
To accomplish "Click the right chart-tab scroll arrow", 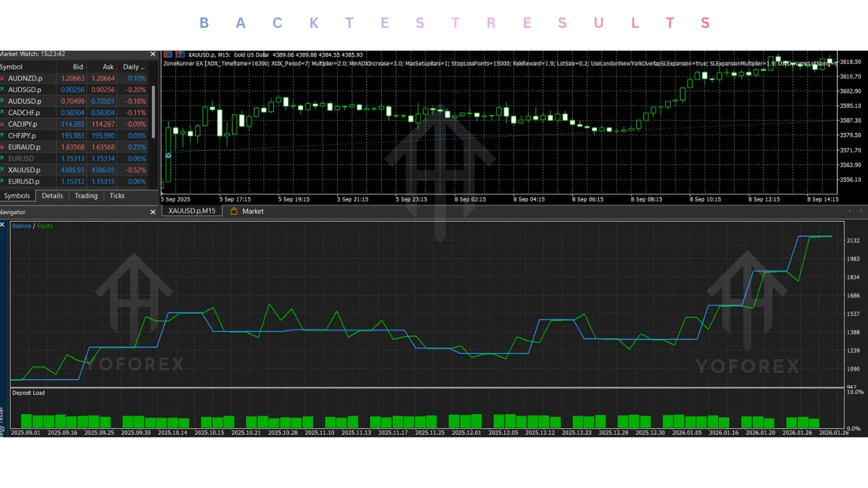I will [x=861, y=211].
